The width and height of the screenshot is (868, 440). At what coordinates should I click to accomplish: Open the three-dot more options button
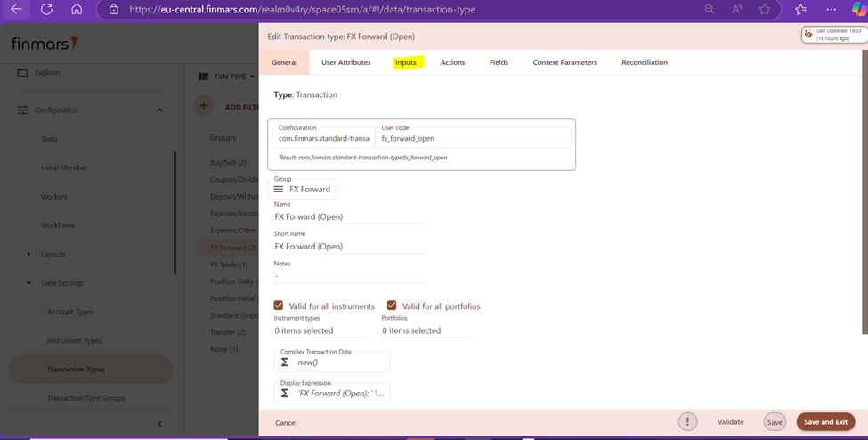coord(687,421)
